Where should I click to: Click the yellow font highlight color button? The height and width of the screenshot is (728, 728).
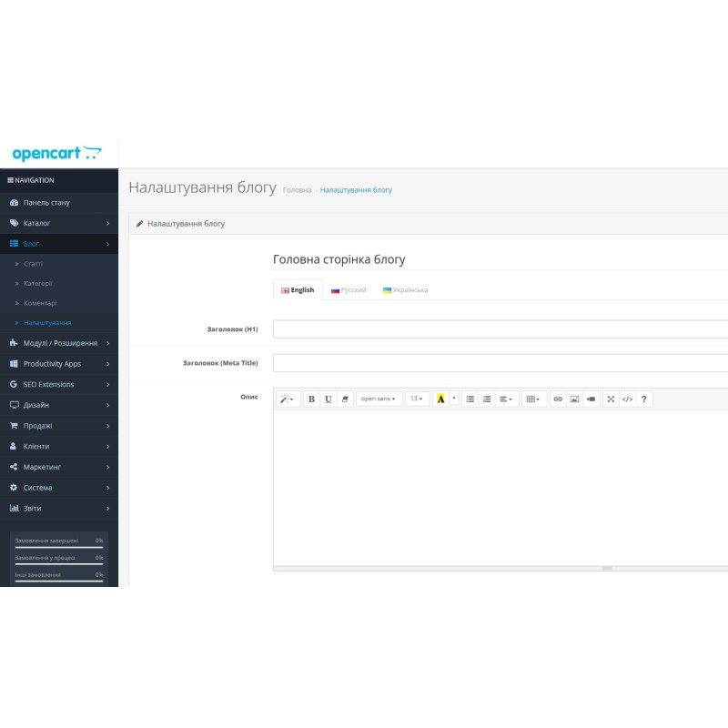click(x=440, y=399)
